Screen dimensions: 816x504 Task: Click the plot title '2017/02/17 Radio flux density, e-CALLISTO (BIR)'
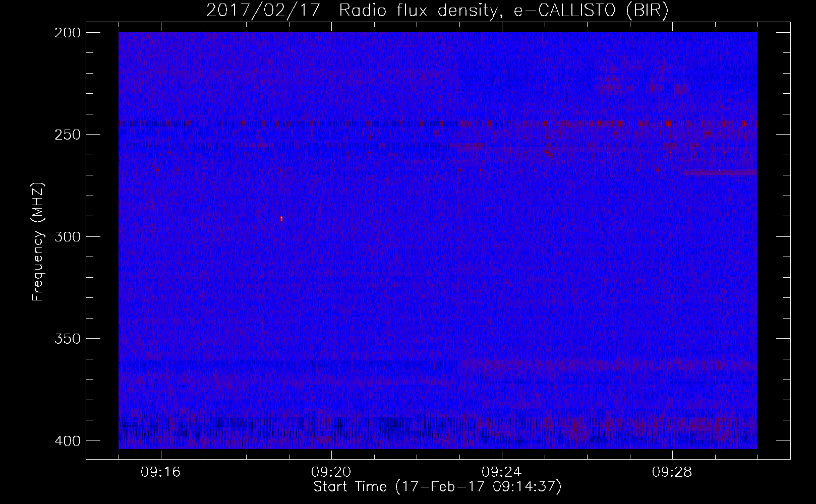(x=437, y=11)
